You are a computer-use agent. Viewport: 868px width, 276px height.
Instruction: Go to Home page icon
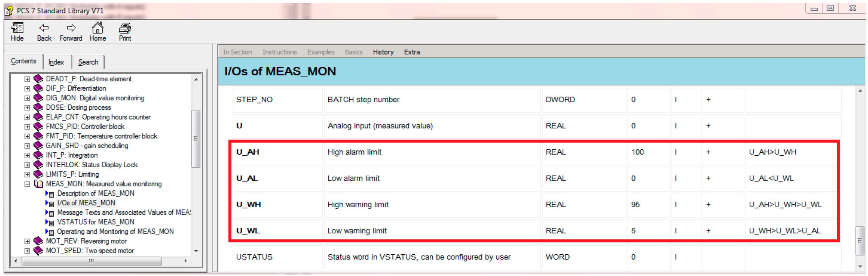pos(98,28)
